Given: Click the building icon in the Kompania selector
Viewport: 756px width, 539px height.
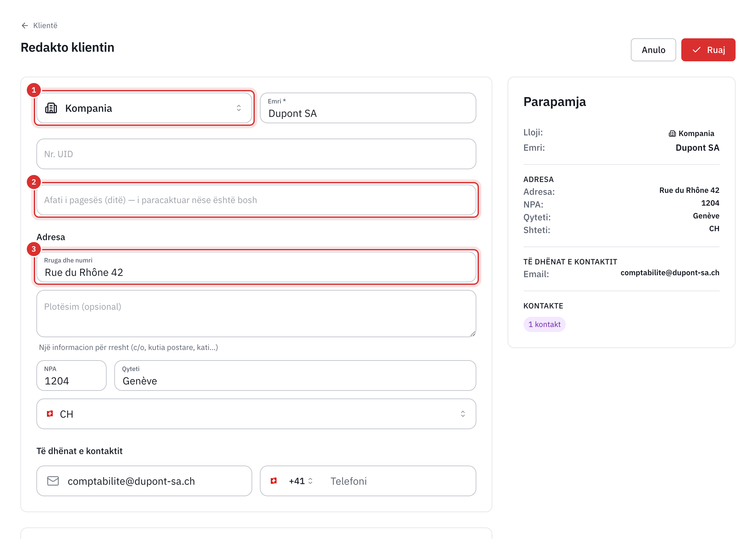Looking at the screenshot, I should (51, 108).
